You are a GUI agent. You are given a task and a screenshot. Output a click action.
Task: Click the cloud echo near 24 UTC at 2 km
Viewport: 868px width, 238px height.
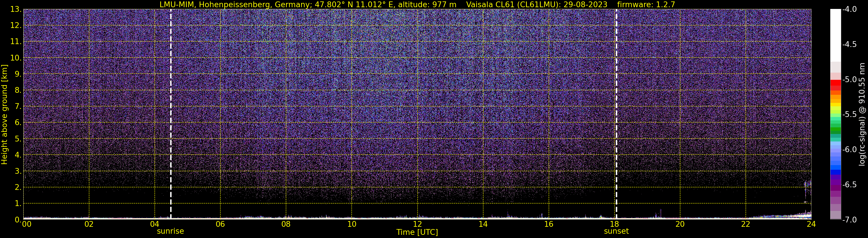(807, 184)
